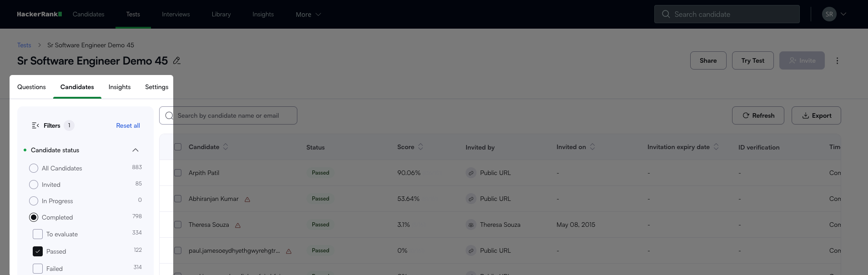Screen dimensions: 868x275
Task: Uncheck the Passed filter checkbox
Action: (38, 251)
